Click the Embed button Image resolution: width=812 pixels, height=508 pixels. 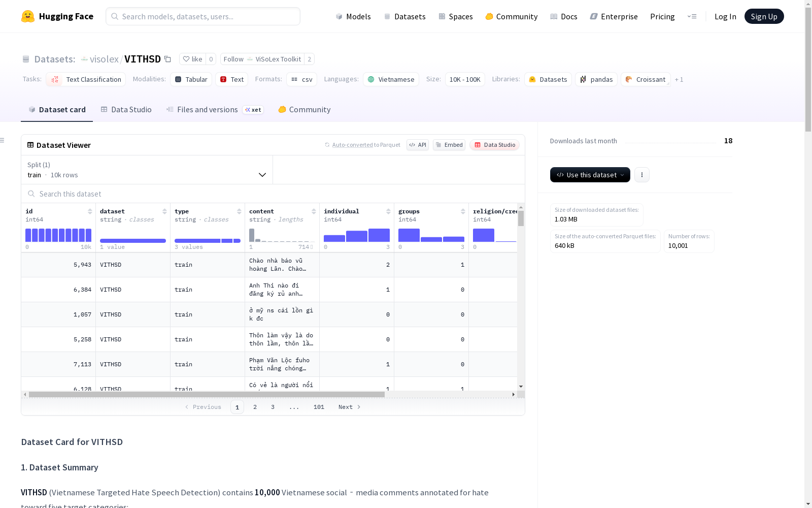tap(449, 145)
